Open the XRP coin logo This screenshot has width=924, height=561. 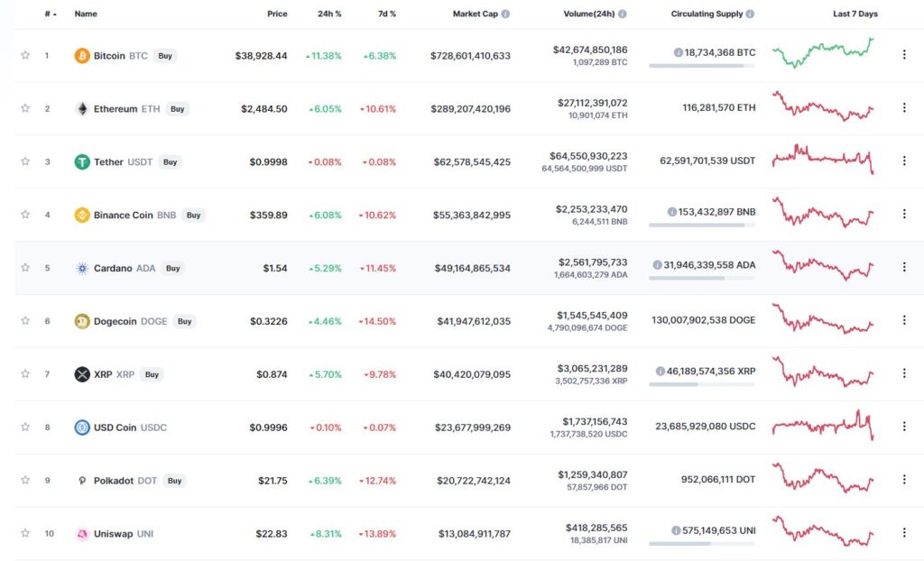(x=82, y=374)
